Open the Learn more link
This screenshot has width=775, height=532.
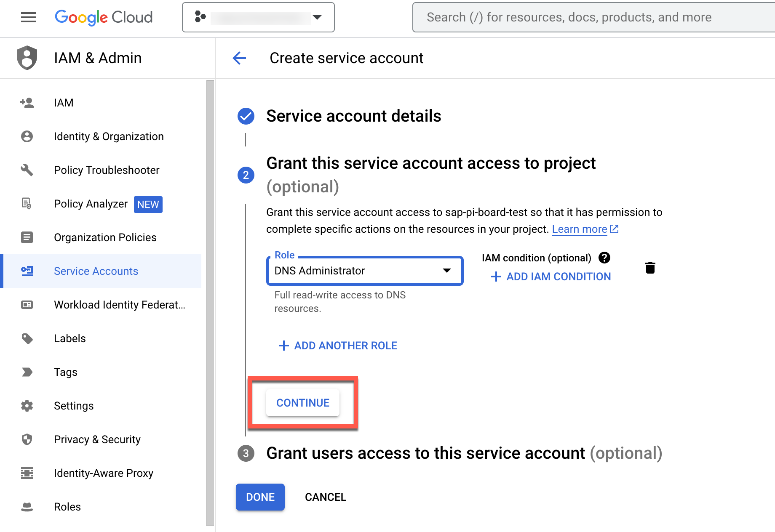(x=580, y=229)
